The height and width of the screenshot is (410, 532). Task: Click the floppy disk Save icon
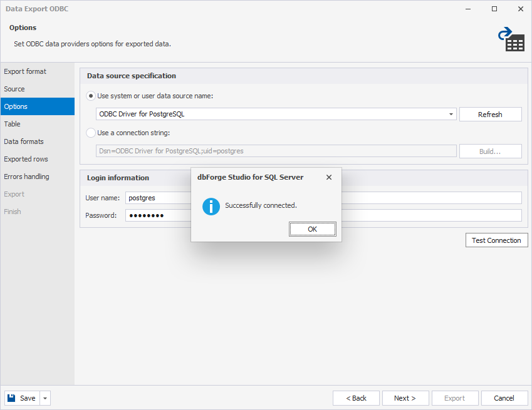[x=11, y=398]
